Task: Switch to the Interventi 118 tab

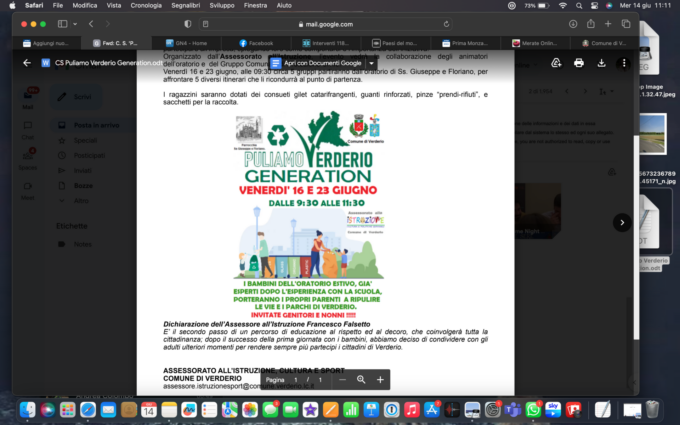Action: (x=326, y=43)
